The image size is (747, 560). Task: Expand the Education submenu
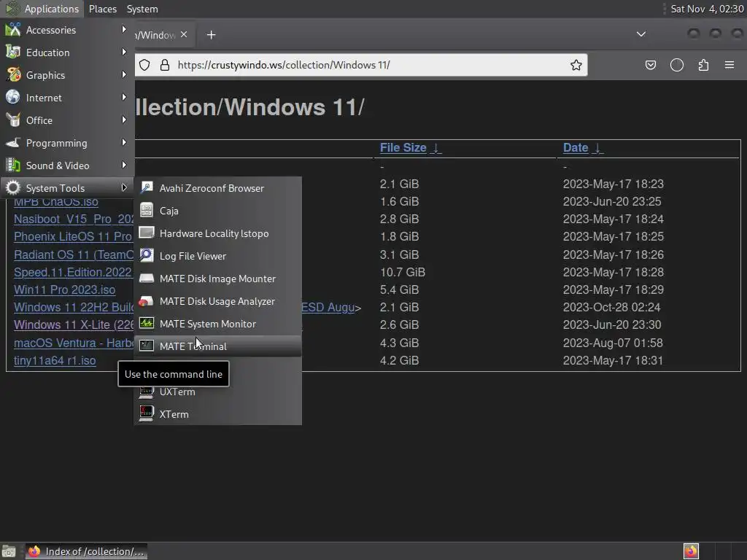[x=67, y=52]
